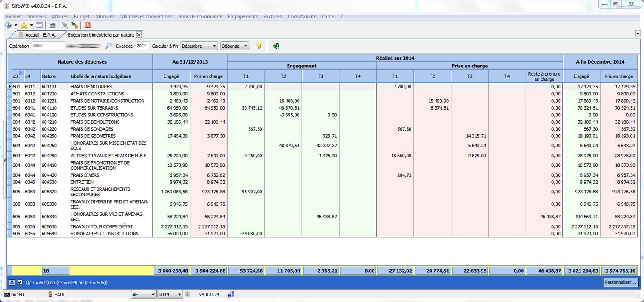This screenshot has width=644, height=302.
Task: Open the ? help menu
Action: point(342,16)
